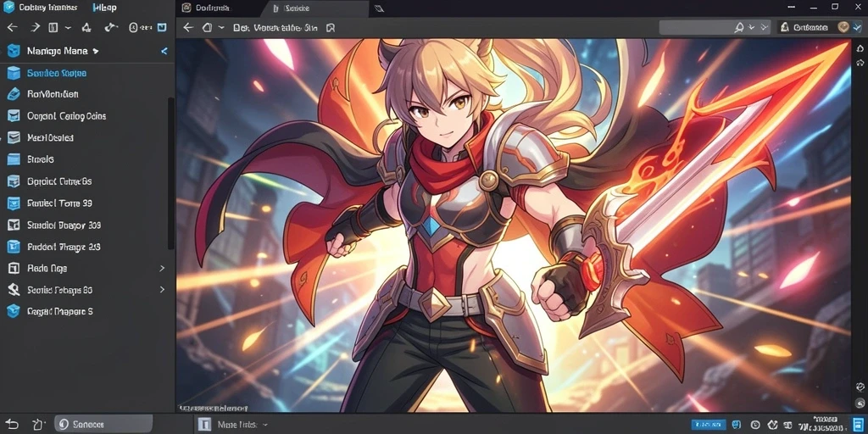This screenshot has width=868, height=434.
Task: Click the search magnifier in the search box
Action: click(739, 27)
